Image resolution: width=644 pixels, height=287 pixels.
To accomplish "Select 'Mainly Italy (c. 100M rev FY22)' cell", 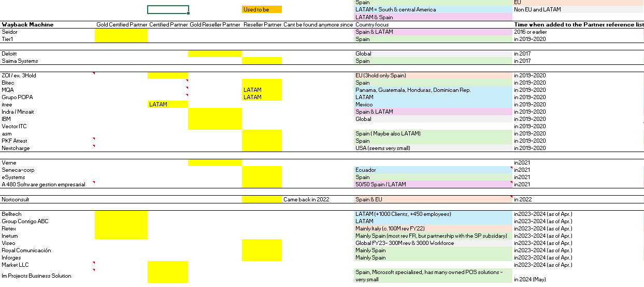I will click(x=433, y=228).
